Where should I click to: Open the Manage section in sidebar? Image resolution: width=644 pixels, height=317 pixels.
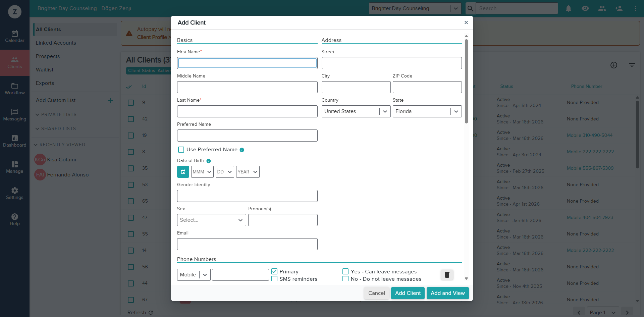tap(15, 167)
